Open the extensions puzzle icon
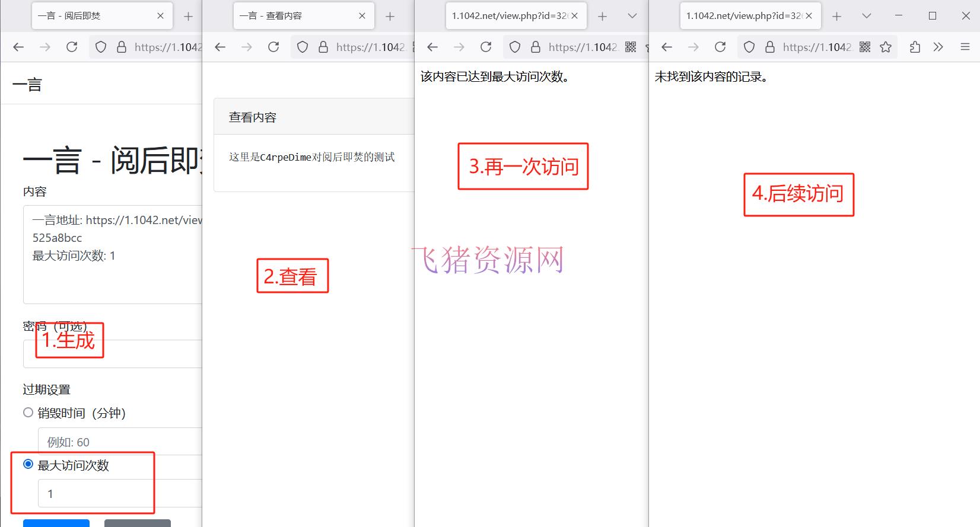 coord(915,47)
